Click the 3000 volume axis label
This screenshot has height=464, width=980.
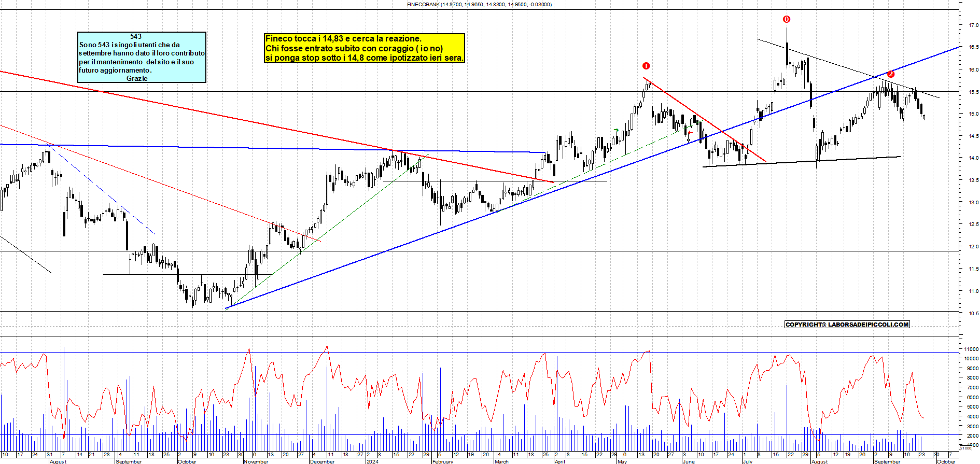[x=972, y=426]
